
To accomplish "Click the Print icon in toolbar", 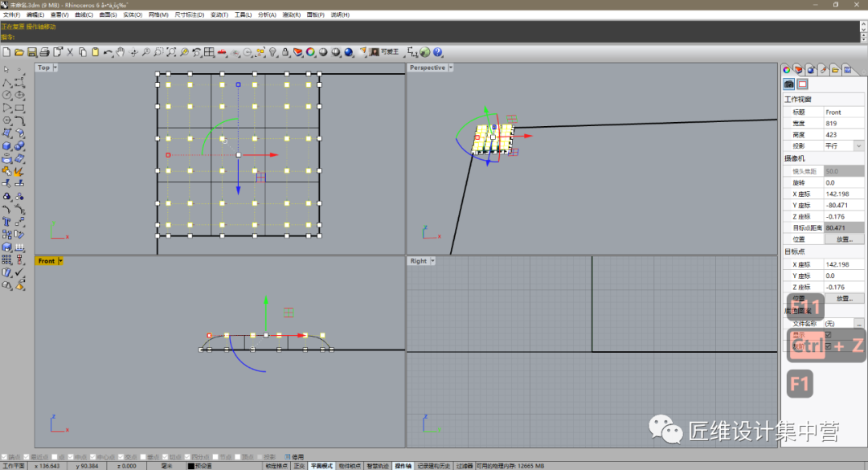I will coord(44,52).
